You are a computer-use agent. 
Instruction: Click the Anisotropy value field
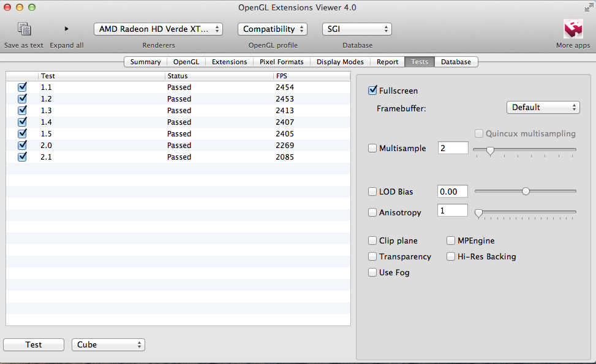(x=453, y=210)
